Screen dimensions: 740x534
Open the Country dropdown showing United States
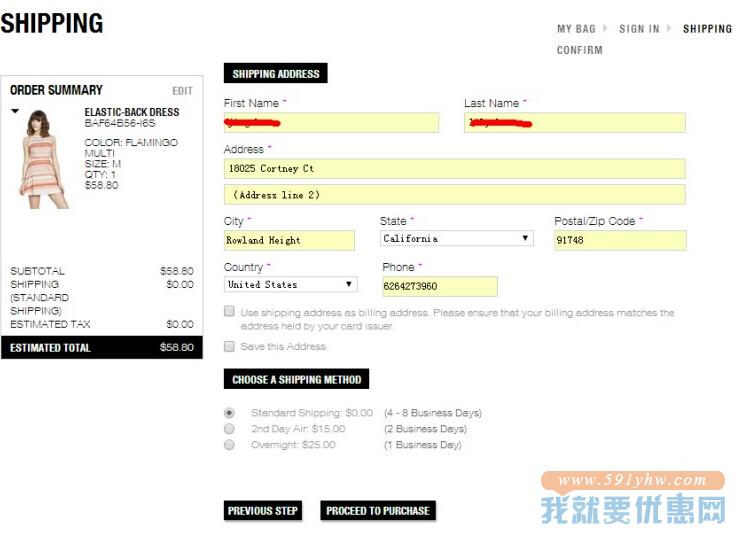tap(290, 284)
